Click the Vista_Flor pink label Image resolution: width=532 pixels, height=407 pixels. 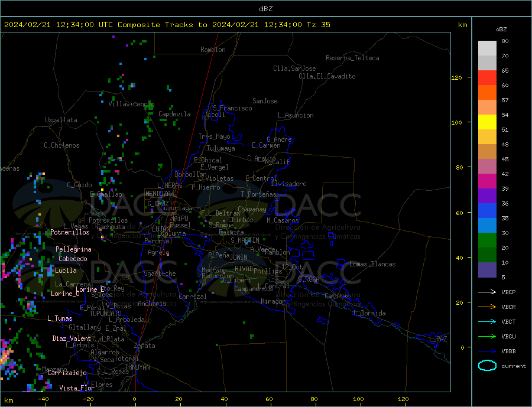(77, 388)
